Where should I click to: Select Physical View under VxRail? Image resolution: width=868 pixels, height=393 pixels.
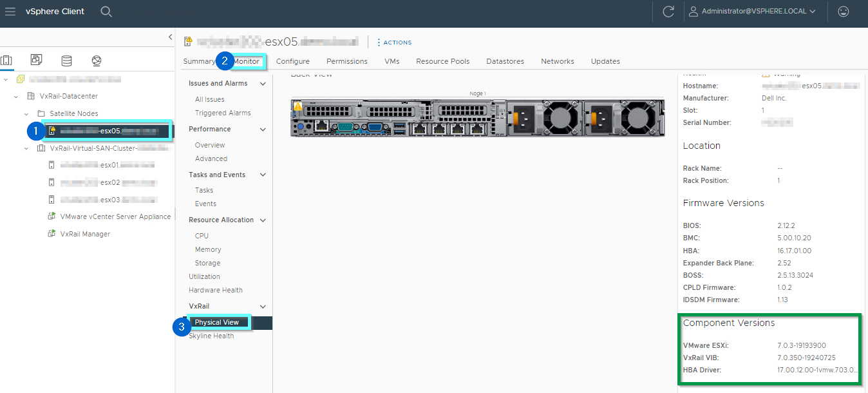[x=217, y=322]
